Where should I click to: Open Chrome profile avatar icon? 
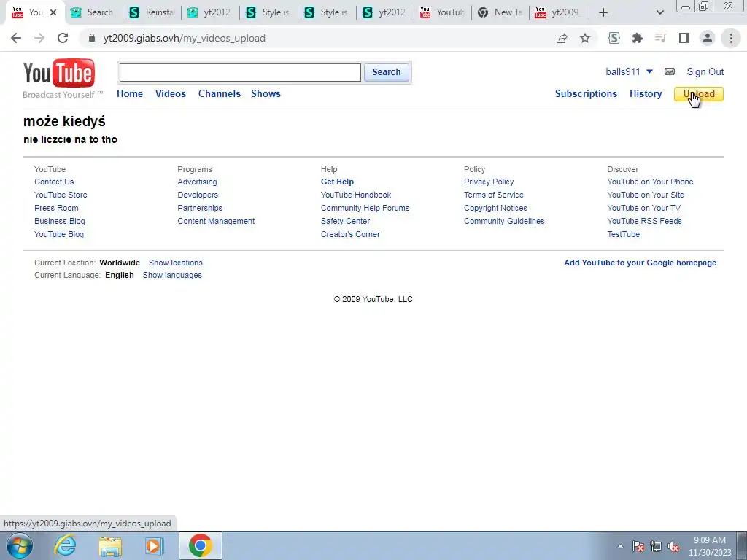(708, 38)
